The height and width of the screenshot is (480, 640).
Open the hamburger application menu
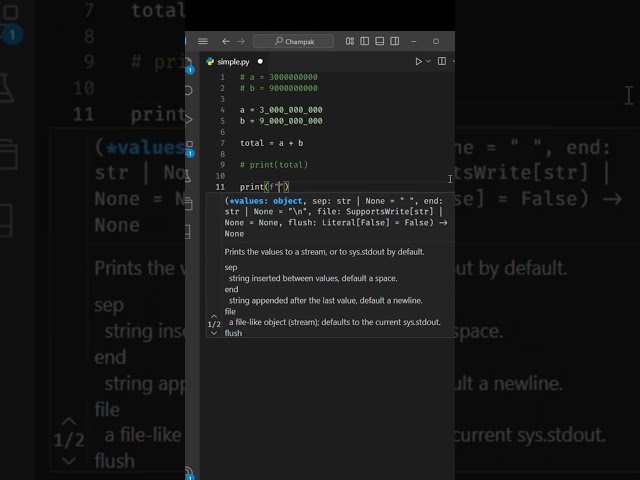coord(203,41)
